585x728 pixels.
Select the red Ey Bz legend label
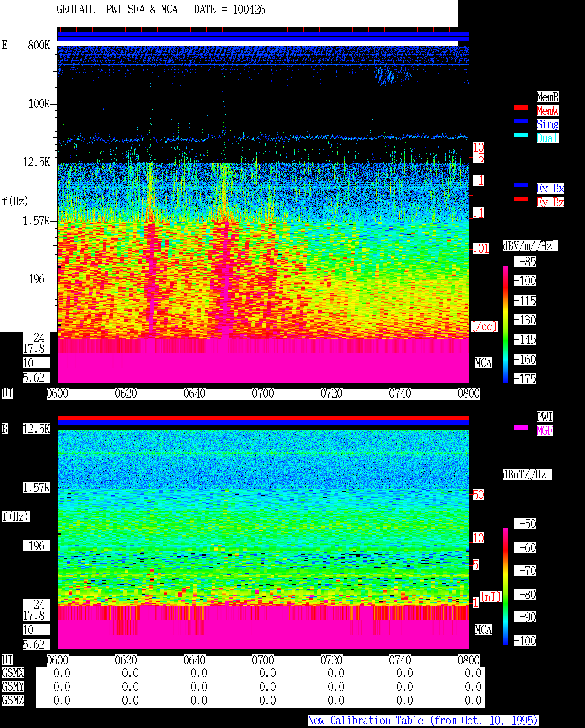pyautogui.click(x=550, y=202)
